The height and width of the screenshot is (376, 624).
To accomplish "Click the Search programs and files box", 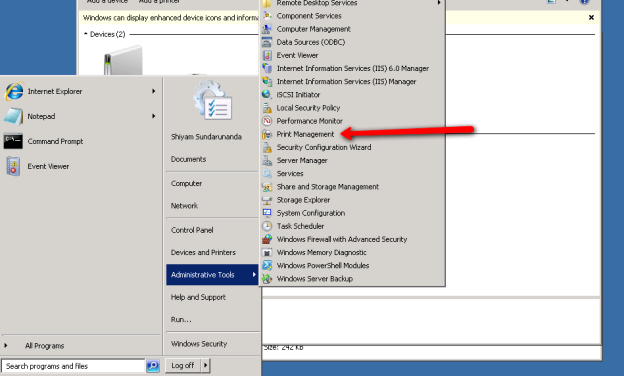I will pos(73,366).
